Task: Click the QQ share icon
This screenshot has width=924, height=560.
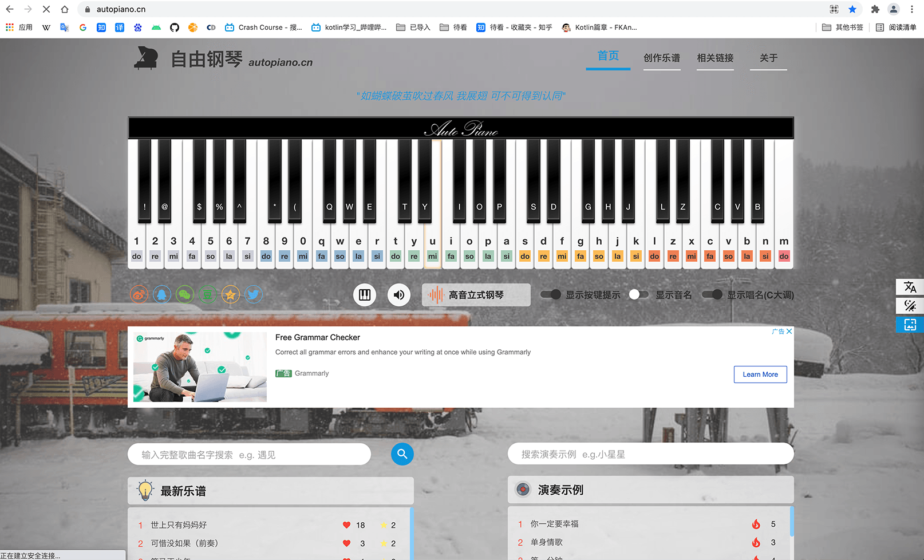Action: 162,294
